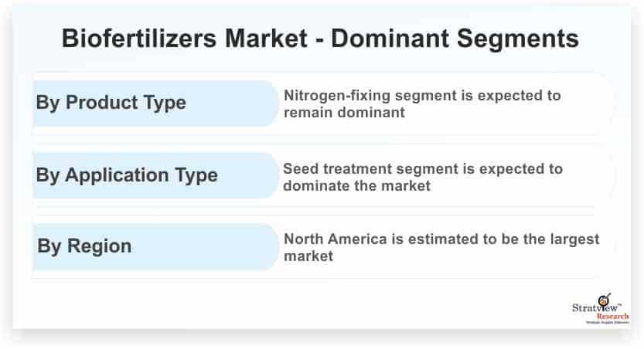Click the words remain dominant
The image size is (644, 349).
click(344, 113)
